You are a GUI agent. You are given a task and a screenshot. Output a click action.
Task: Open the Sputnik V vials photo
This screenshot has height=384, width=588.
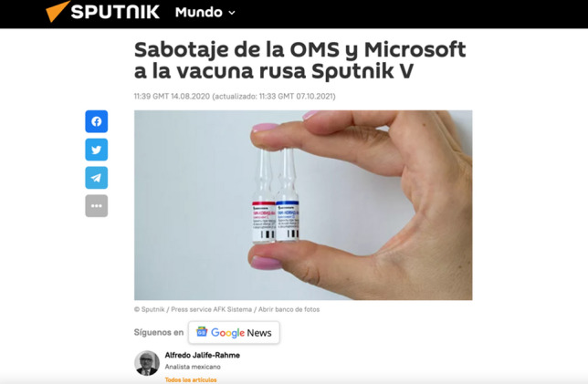pyautogui.click(x=303, y=205)
